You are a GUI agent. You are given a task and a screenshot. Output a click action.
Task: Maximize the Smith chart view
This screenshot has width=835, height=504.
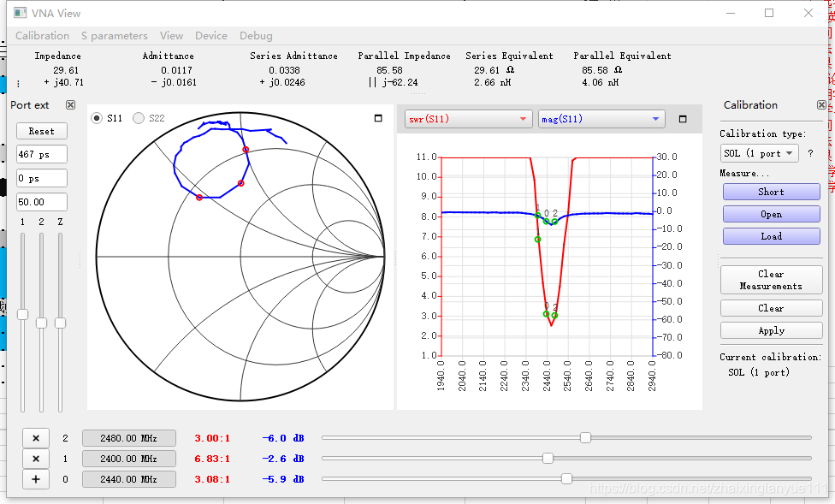tap(378, 118)
